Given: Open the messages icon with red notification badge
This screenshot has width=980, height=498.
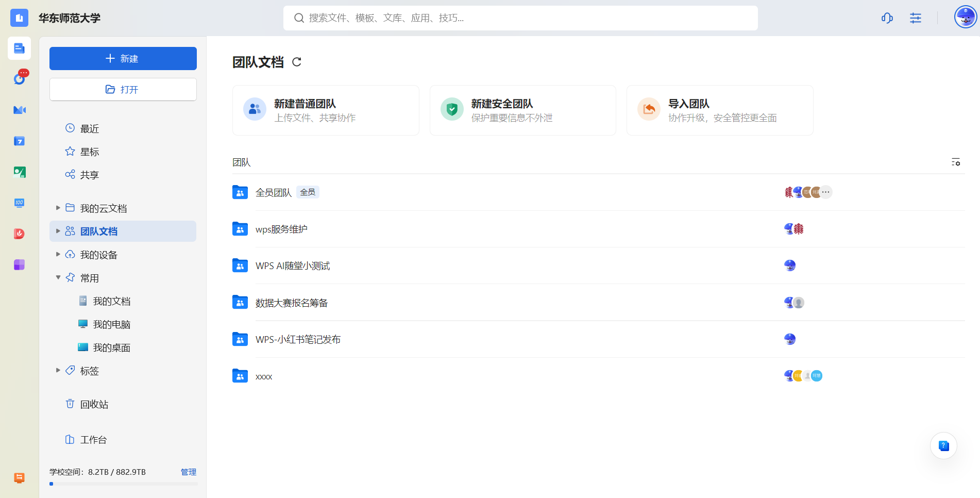Looking at the screenshot, I should click(x=20, y=78).
